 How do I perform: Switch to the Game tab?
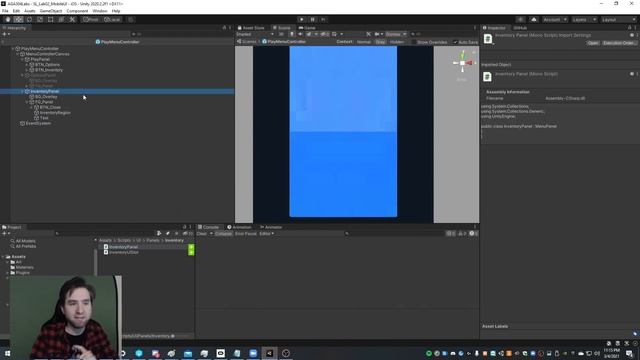307,28
